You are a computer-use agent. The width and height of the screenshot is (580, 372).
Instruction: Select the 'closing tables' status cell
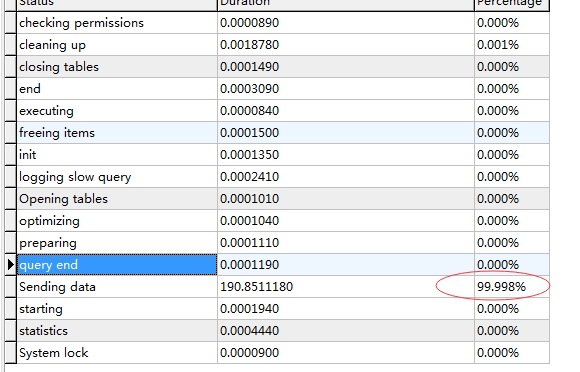tap(117, 67)
